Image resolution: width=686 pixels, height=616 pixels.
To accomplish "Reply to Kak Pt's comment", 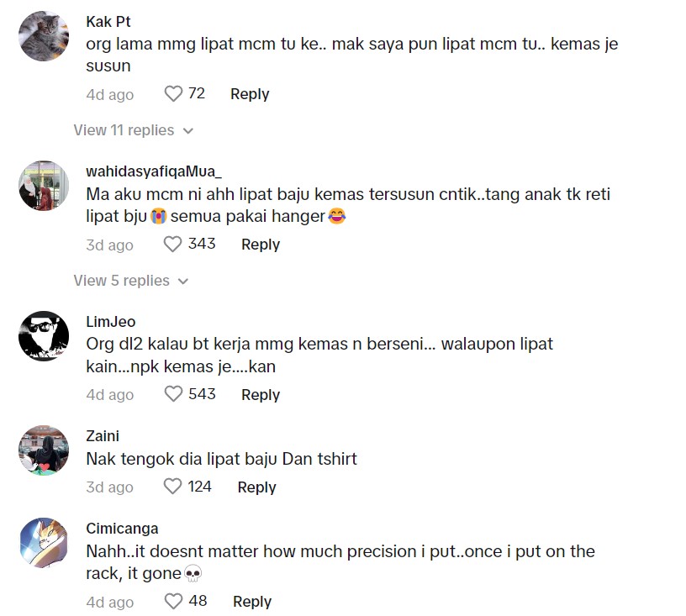I will (x=250, y=94).
